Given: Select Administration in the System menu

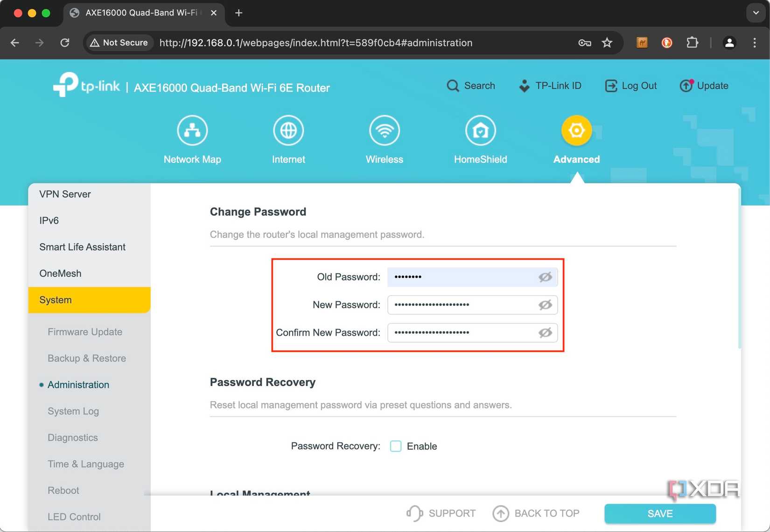Looking at the screenshot, I should tap(78, 384).
